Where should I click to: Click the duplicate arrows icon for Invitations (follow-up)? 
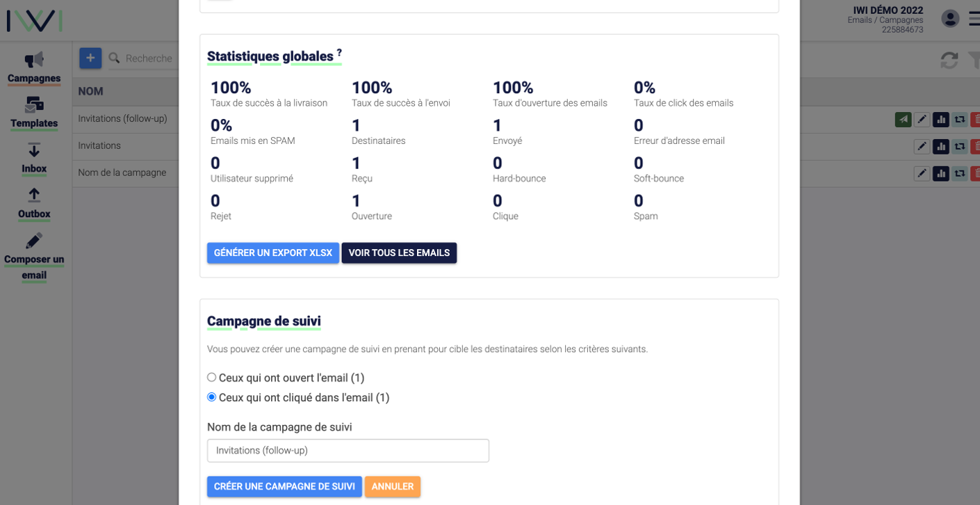tap(959, 120)
